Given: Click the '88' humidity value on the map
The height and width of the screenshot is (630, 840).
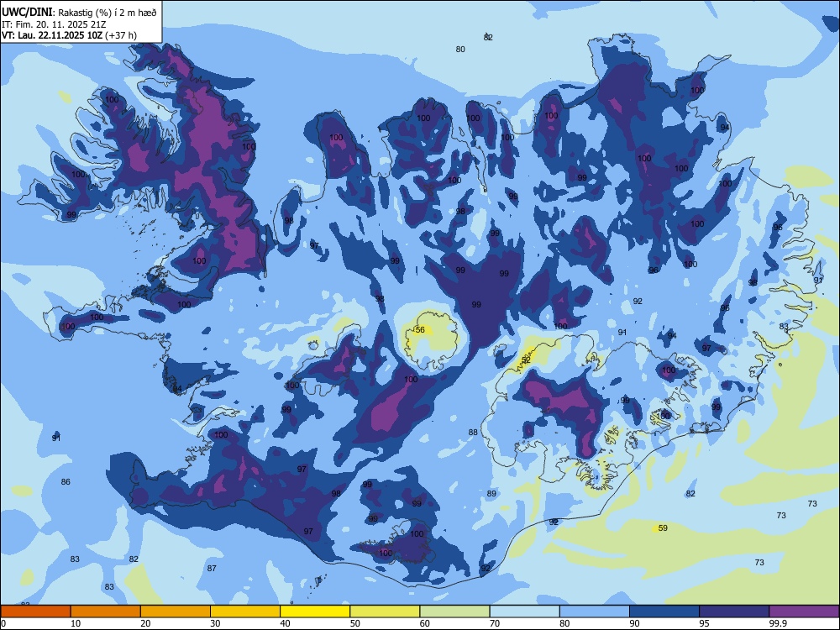Looking at the screenshot, I should click(x=472, y=433).
